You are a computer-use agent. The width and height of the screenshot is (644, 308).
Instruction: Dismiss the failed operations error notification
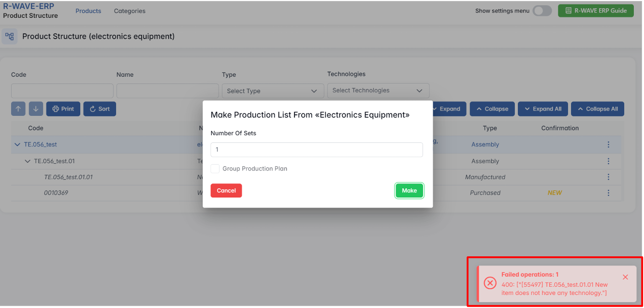(625, 277)
